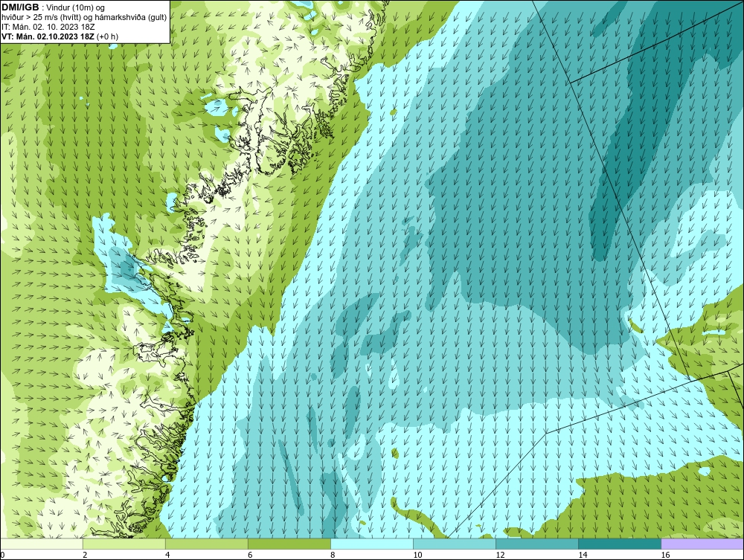Click the 4–6 m/s green legend swatch

pos(207,544)
